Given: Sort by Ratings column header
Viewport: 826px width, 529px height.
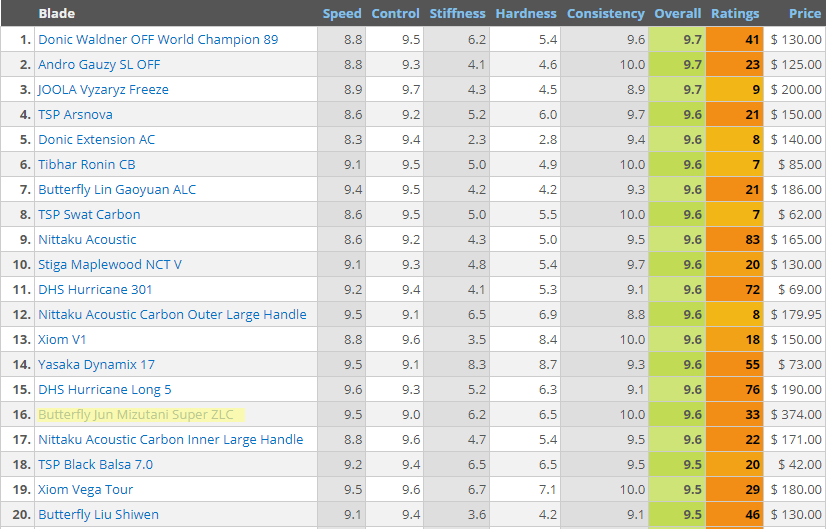Looking at the screenshot, I should click(x=735, y=14).
